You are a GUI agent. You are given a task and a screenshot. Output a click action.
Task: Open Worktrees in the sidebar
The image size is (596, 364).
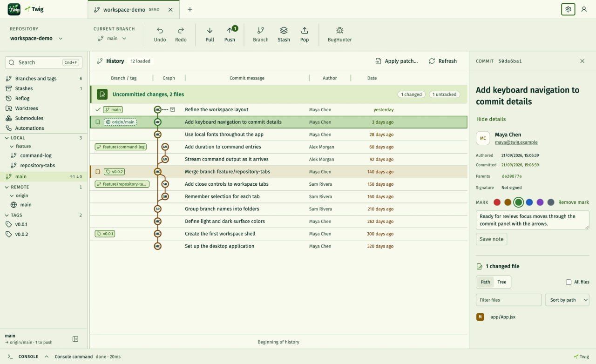(x=44, y=108)
